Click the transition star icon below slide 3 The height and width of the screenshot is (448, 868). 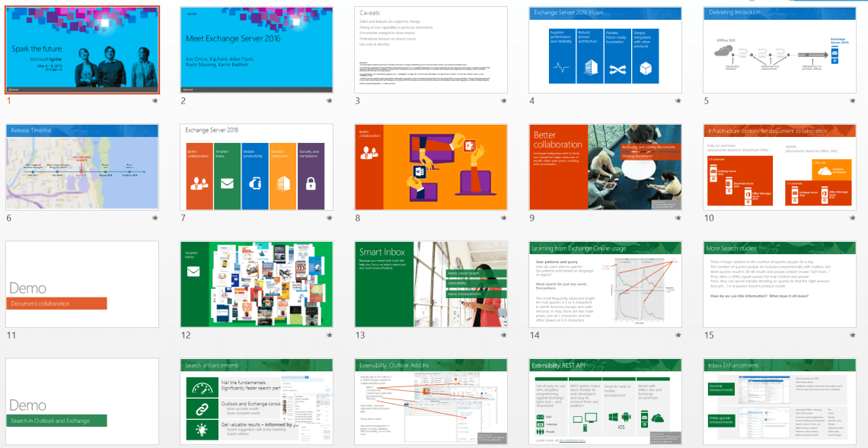[x=504, y=100]
